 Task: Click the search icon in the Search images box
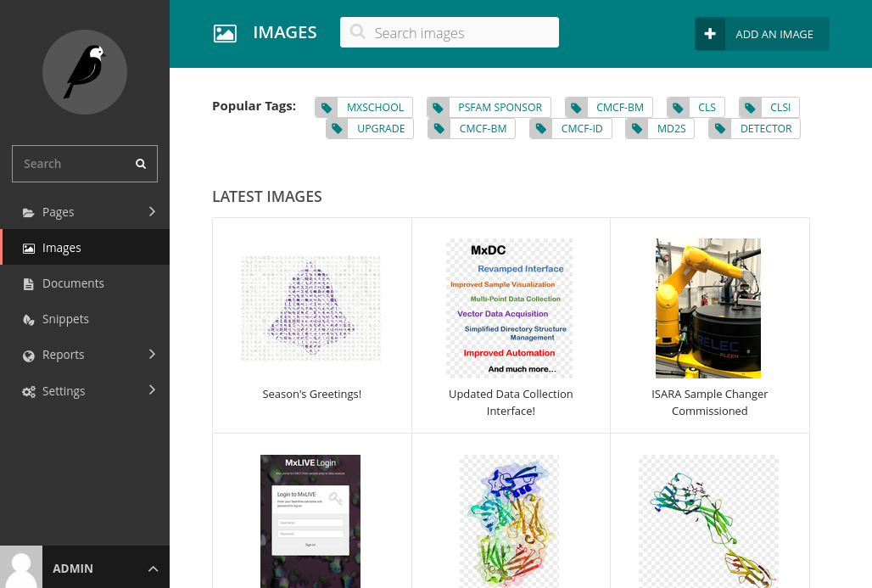[357, 31]
